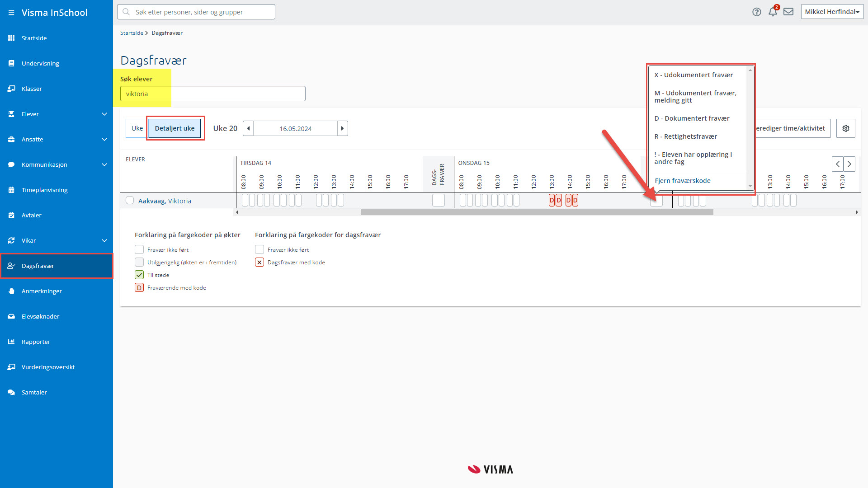
Task: Open the Mikkel Herfindal user dropdown
Action: pos(832,12)
